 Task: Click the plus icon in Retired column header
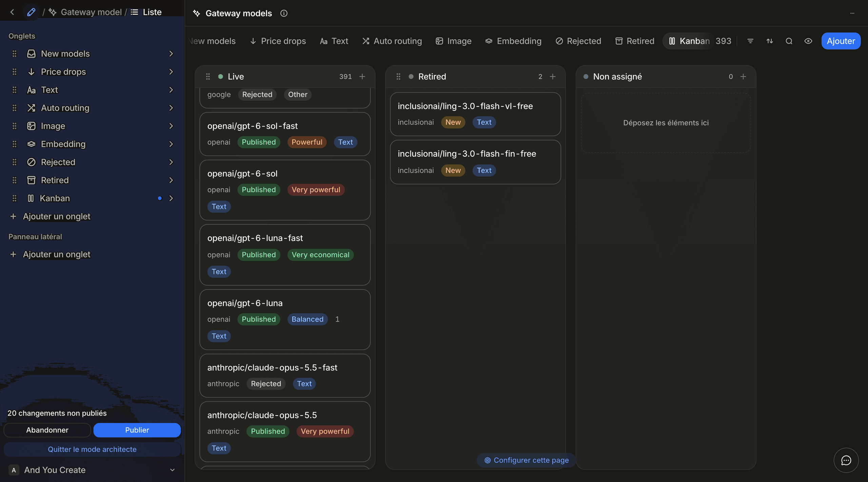(x=553, y=77)
